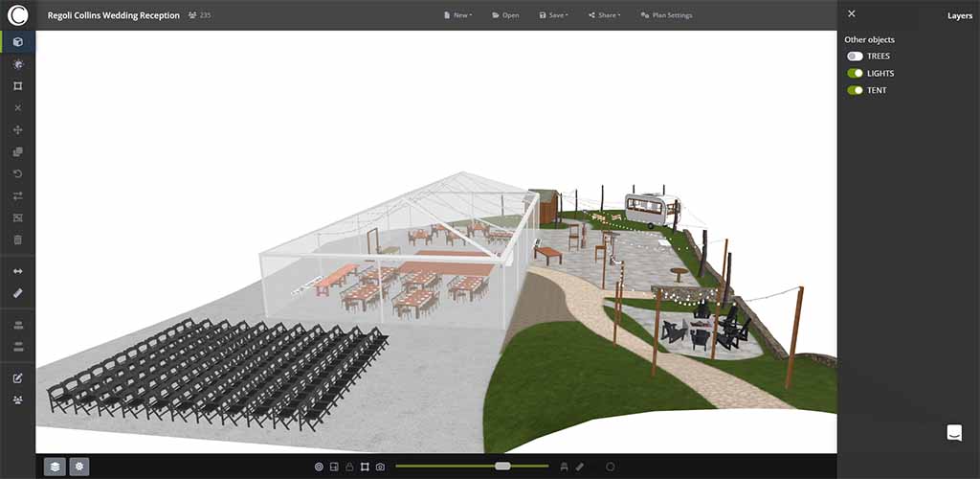Close the Layers panel
Viewport: 980px width, 479px height.
tap(852, 14)
